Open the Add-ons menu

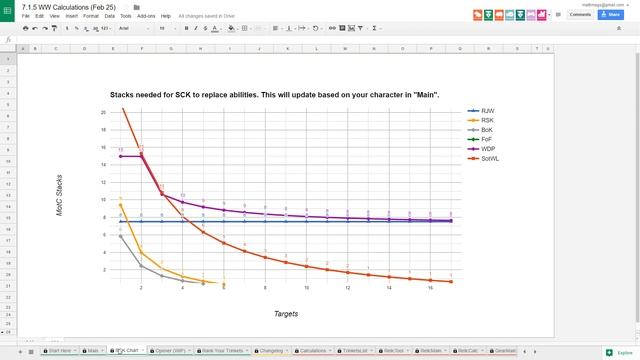coord(146,16)
